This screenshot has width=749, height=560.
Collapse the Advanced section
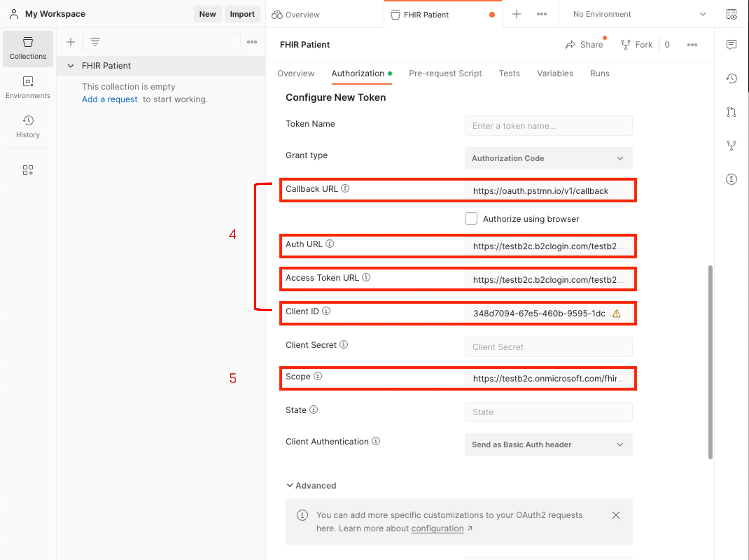(x=311, y=486)
